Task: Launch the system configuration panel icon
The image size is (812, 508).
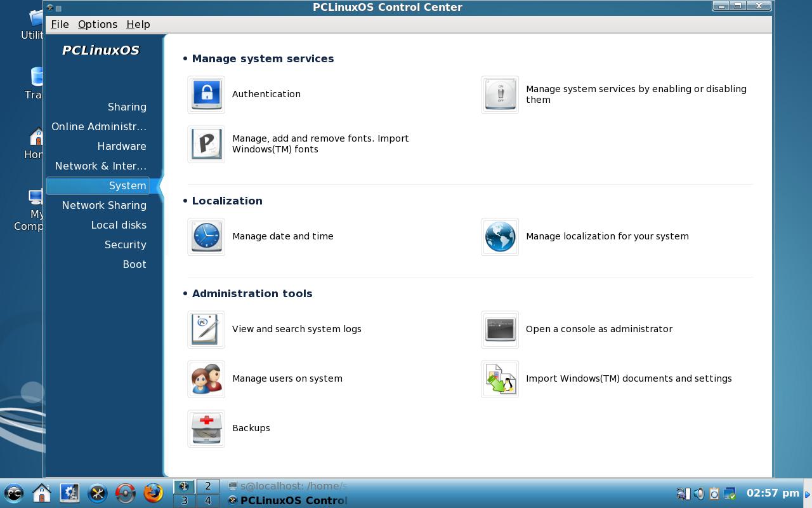Action: [70, 493]
